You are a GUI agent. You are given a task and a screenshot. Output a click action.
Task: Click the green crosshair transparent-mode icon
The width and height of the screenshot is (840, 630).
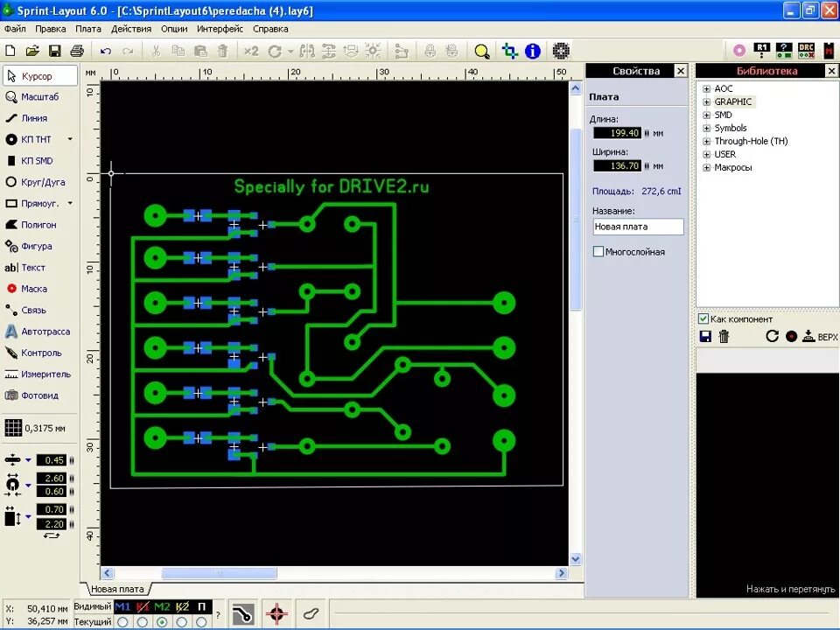[509, 52]
